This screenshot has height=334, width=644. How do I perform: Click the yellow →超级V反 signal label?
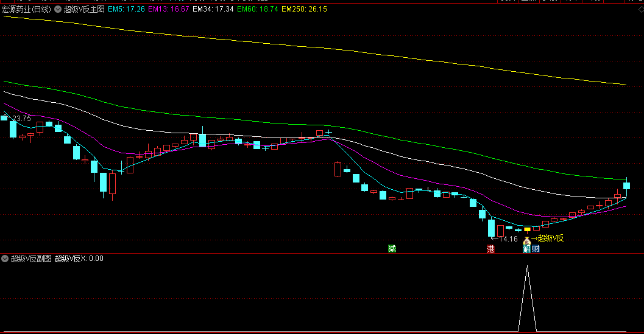click(x=547, y=238)
